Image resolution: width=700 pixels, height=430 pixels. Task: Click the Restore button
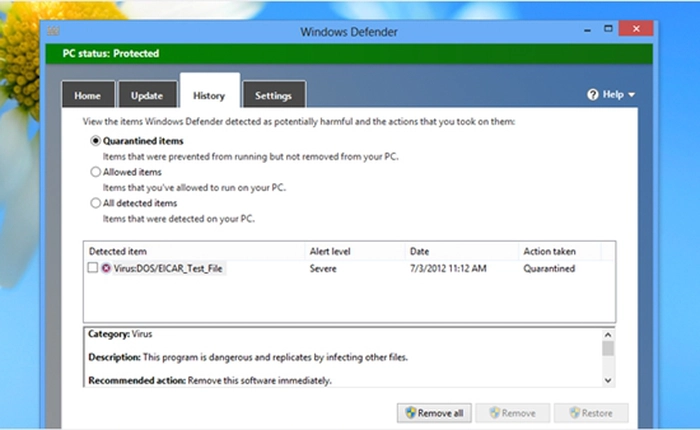tap(591, 413)
